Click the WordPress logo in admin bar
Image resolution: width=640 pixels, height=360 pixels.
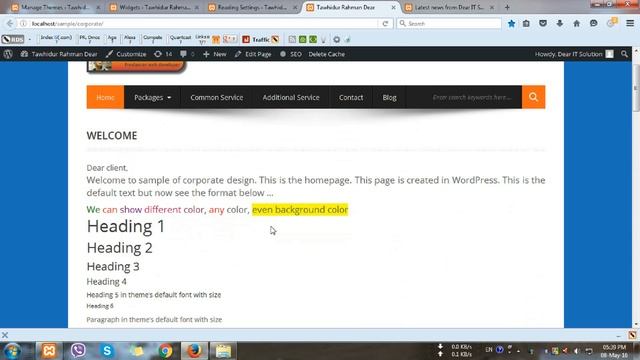pyautogui.click(x=8, y=54)
